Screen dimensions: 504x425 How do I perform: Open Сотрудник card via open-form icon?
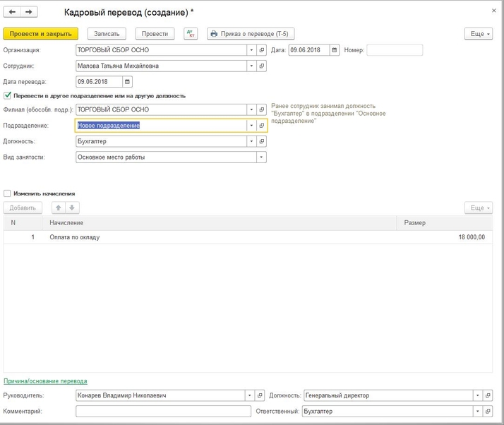[261, 66]
